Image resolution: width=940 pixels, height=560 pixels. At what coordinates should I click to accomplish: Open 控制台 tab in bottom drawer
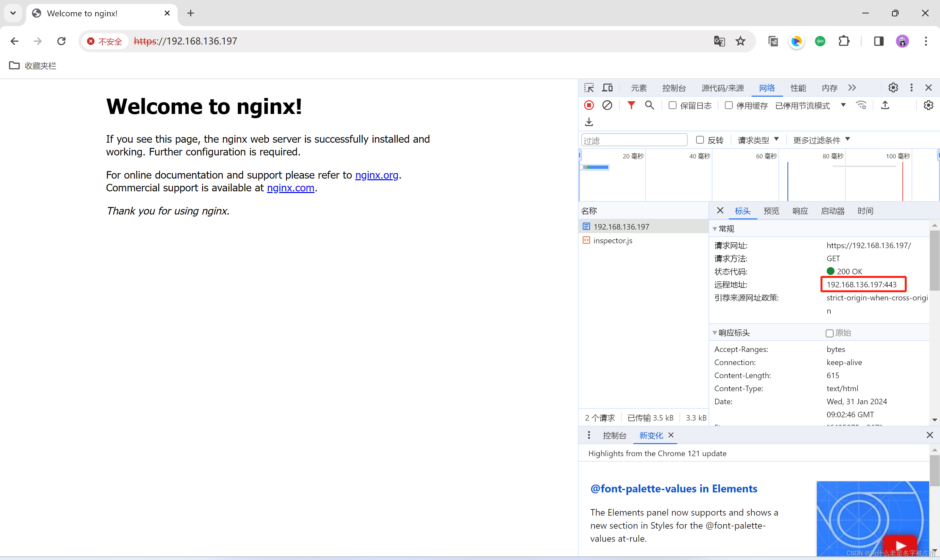click(614, 435)
